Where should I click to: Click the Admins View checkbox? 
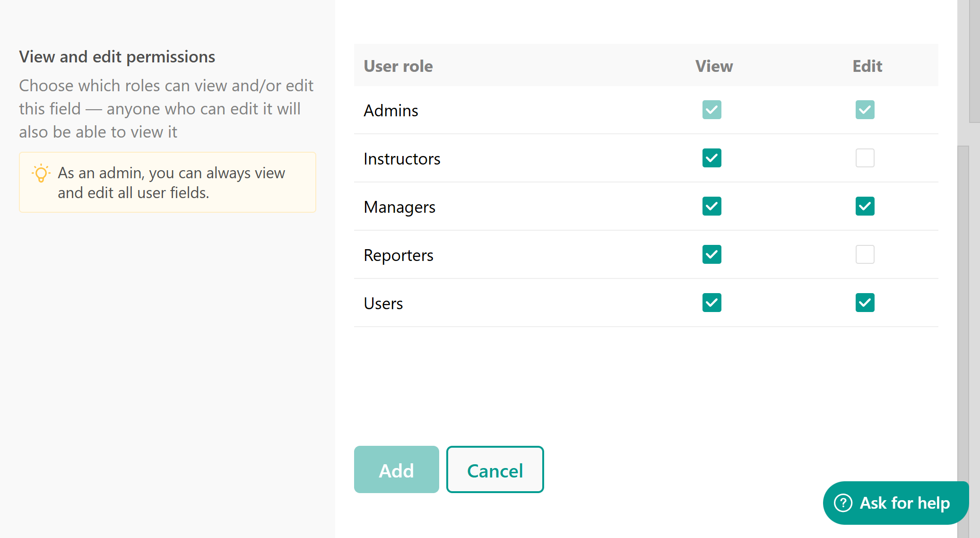[711, 110]
